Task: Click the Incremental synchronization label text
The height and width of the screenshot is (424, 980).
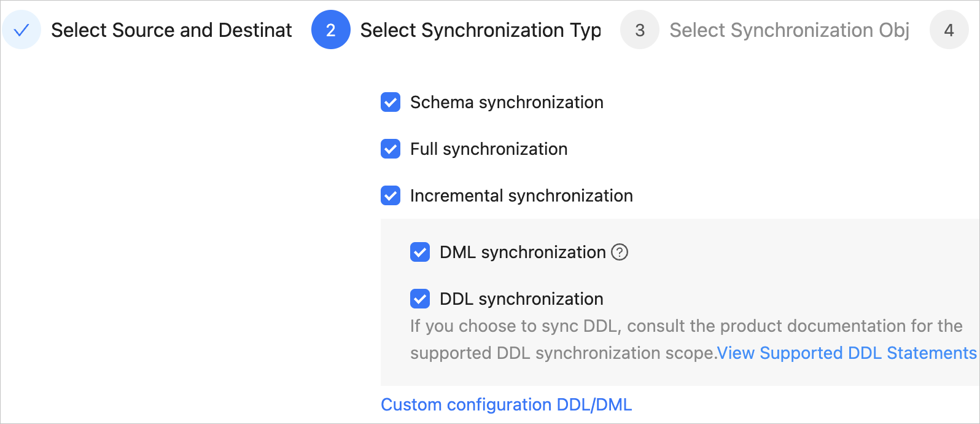Action: click(521, 195)
